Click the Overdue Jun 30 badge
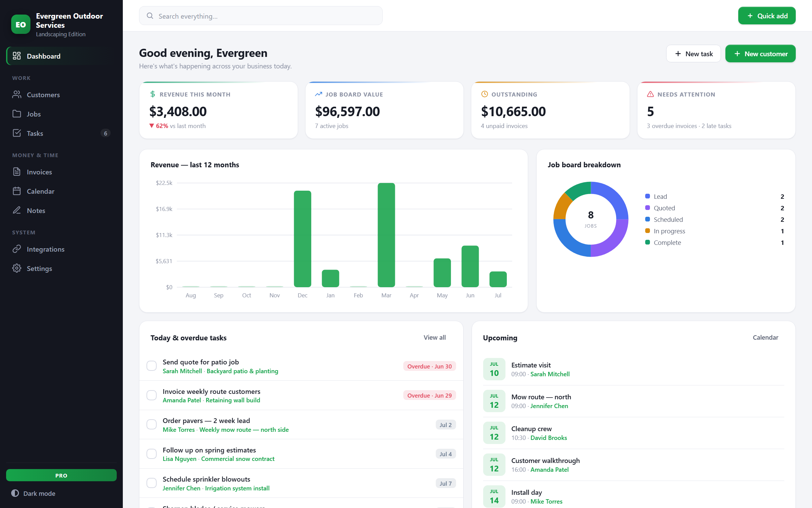The image size is (812, 508). pyautogui.click(x=429, y=366)
